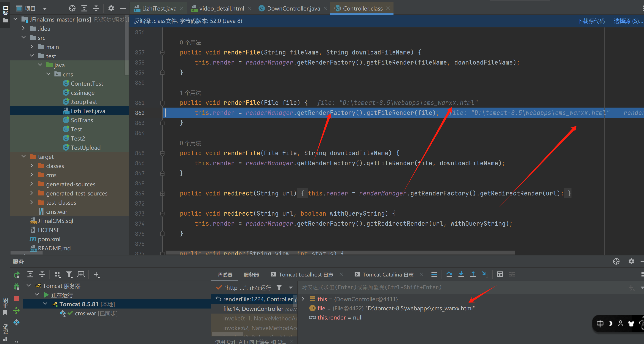This screenshot has width=644, height=344.
Task: Toggle the Bookmarks (书签) side tool window
Action: tap(5, 306)
